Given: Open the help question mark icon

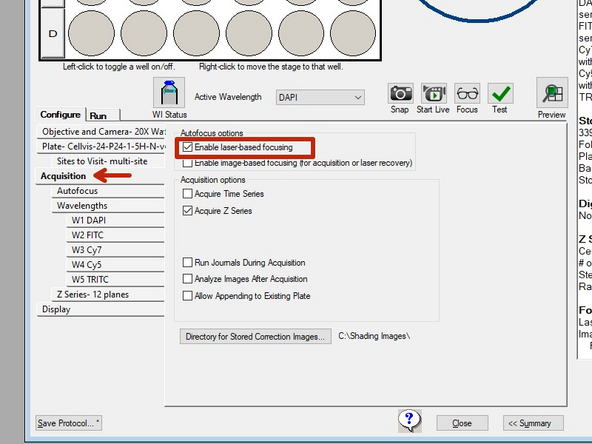Looking at the screenshot, I should pyautogui.click(x=409, y=421).
